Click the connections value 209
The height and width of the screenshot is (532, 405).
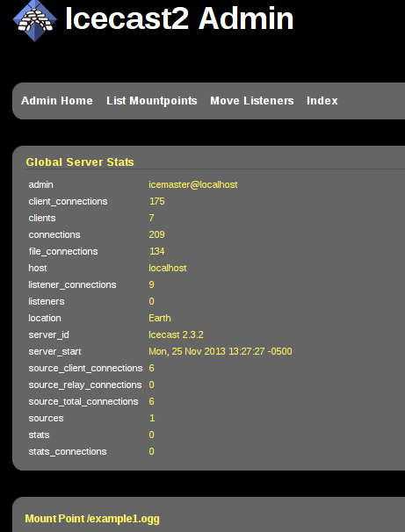tap(156, 234)
